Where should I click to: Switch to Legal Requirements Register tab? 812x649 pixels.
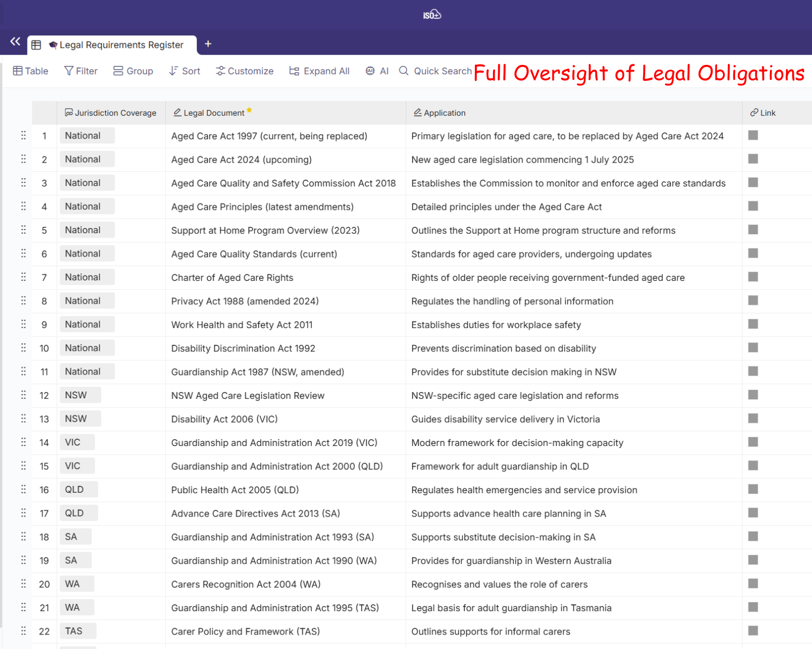point(115,45)
